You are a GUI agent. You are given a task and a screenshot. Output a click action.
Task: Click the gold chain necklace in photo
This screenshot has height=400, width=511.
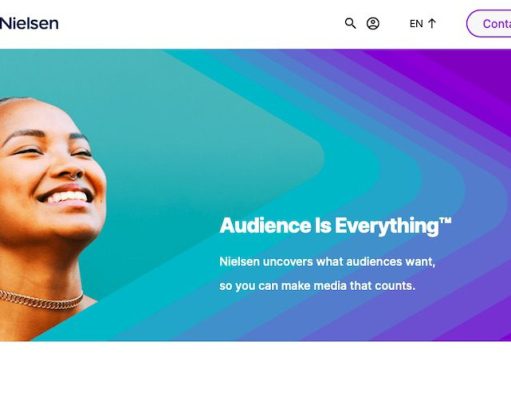coord(41,300)
